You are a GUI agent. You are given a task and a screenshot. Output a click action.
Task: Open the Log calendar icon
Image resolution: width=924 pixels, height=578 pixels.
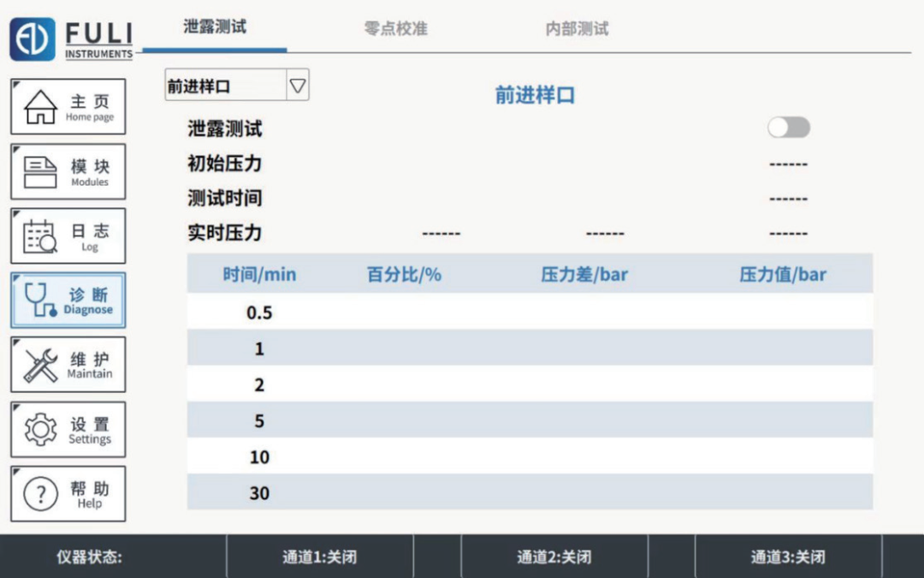[x=41, y=236]
